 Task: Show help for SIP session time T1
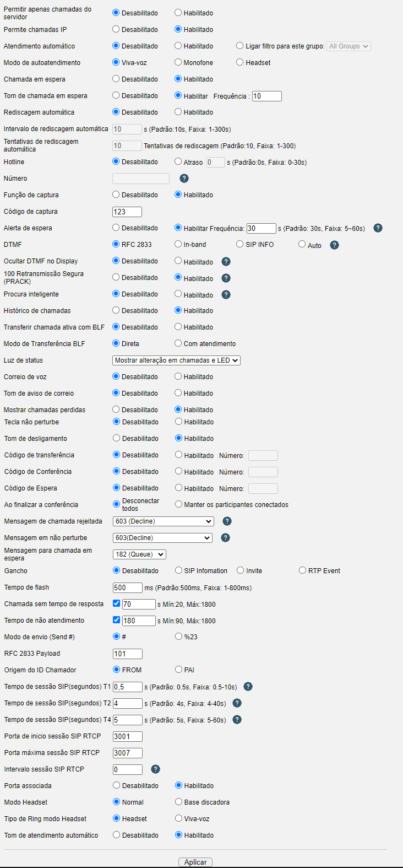coord(248,687)
